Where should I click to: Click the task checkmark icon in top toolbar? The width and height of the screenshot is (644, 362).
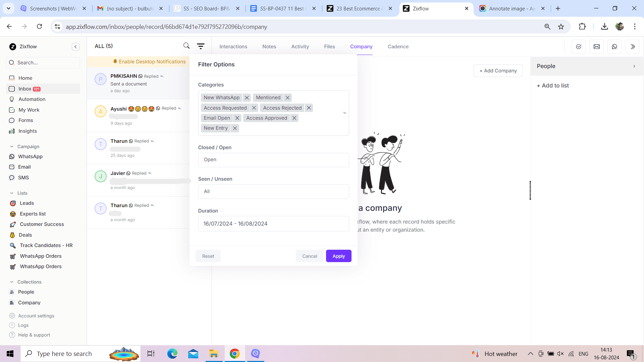pyautogui.click(x=578, y=47)
